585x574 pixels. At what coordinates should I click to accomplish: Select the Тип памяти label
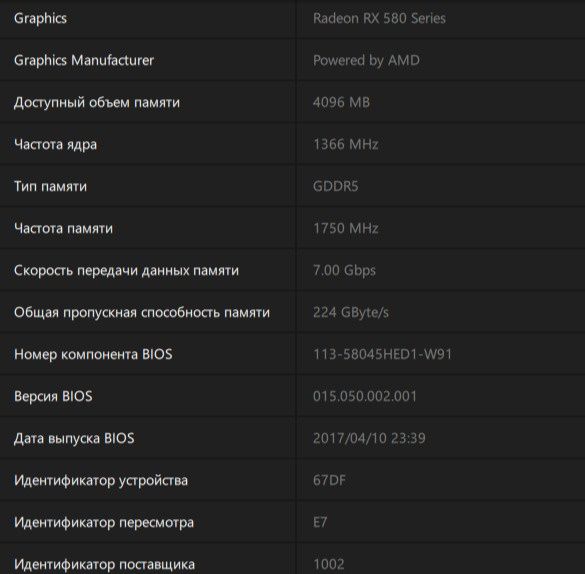pyautogui.click(x=50, y=186)
